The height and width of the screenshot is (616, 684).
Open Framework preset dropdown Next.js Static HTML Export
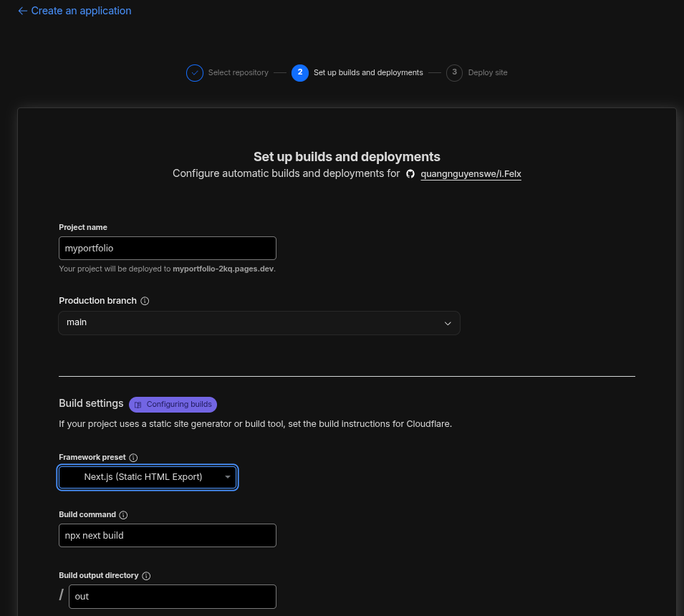[x=148, y=477]
